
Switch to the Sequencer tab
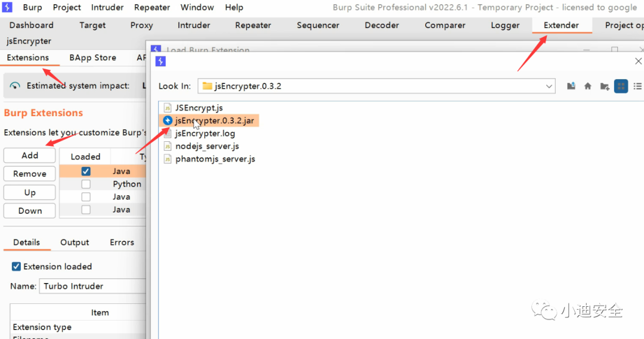(318, 25)
